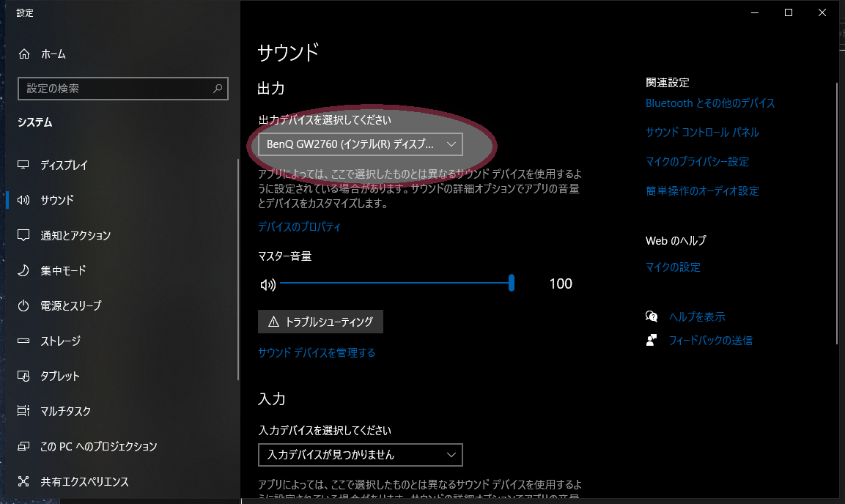
Task: Open このPCへのプロジェクション projection settings
Action: 98,447
